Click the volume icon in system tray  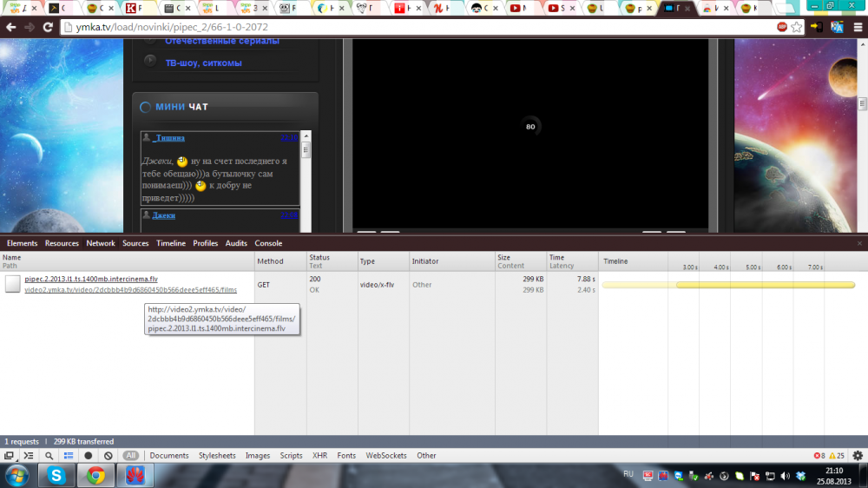pos(784,476)
